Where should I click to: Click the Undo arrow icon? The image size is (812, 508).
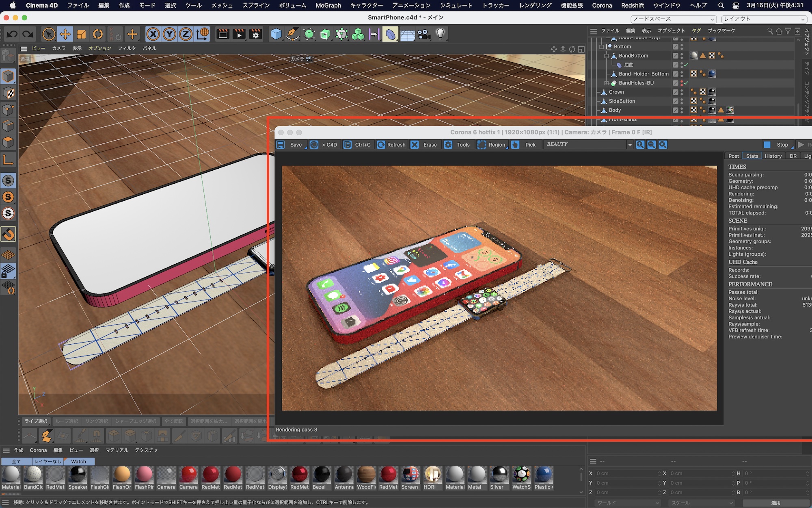[x=12, y=35]
